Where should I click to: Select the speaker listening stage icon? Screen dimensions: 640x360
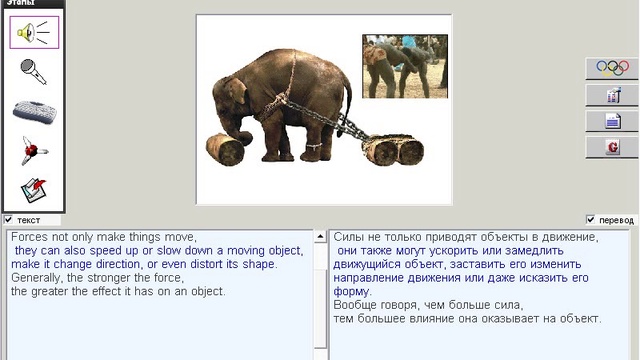pos(34,32)
